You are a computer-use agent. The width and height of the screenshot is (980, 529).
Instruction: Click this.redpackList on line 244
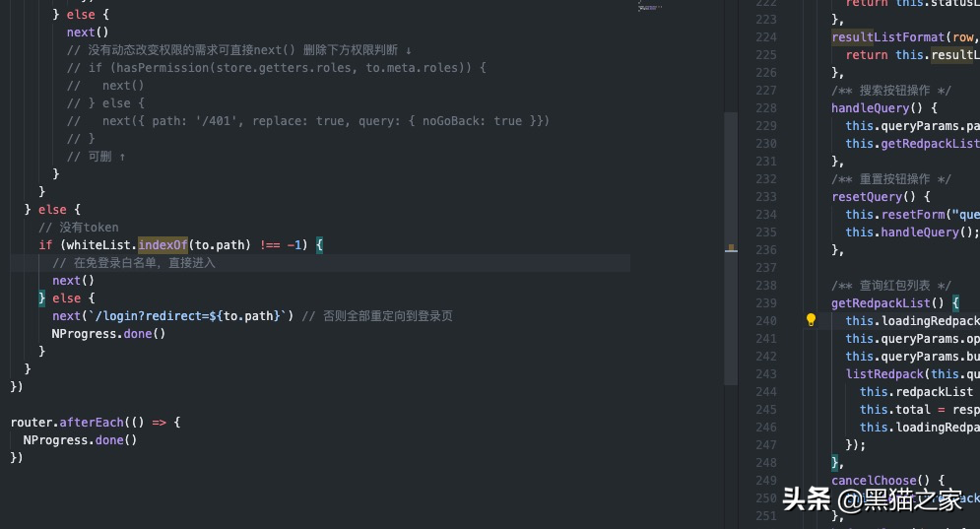916,392
